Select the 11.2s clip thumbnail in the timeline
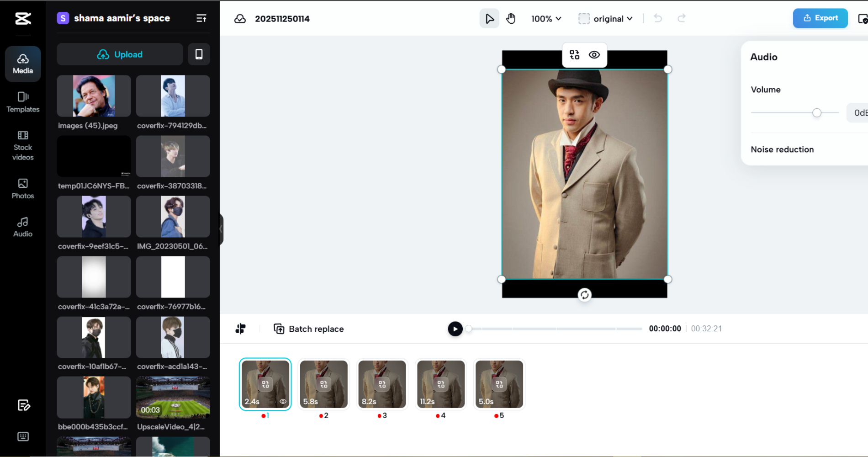 (440, 384)
